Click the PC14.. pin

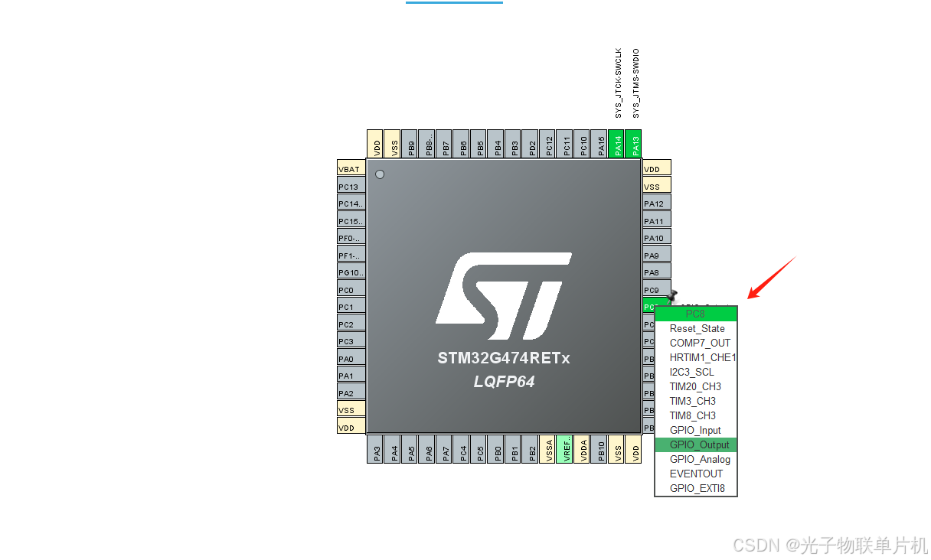coord(351,203)
